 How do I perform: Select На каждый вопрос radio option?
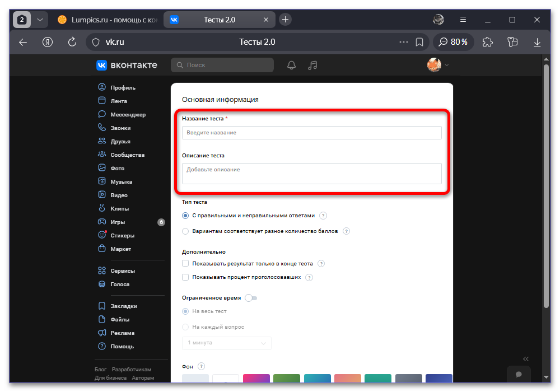(185, 327)
